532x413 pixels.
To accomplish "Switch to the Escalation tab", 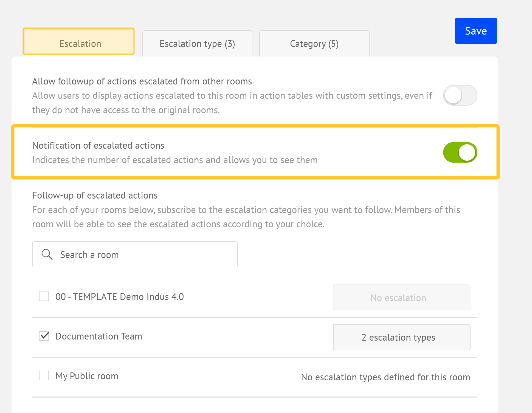I will pos(79,42).
